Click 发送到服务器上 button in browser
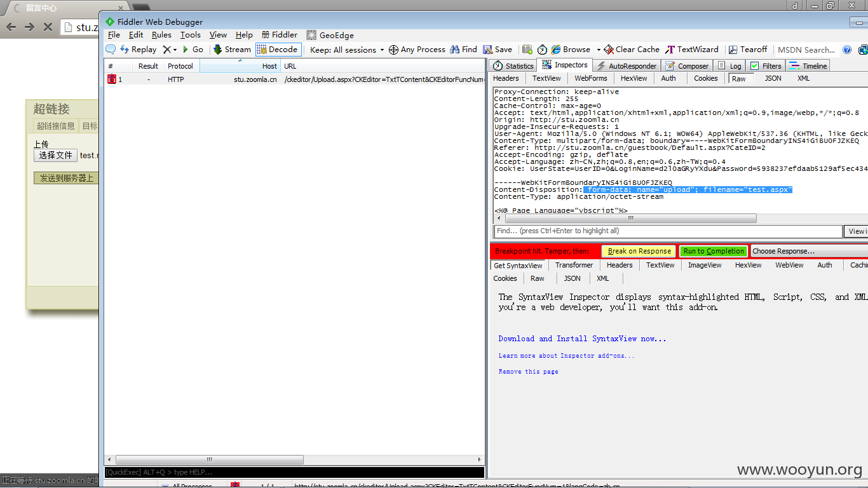The width and height of the screenshot is (868, 488). (66, 178)
